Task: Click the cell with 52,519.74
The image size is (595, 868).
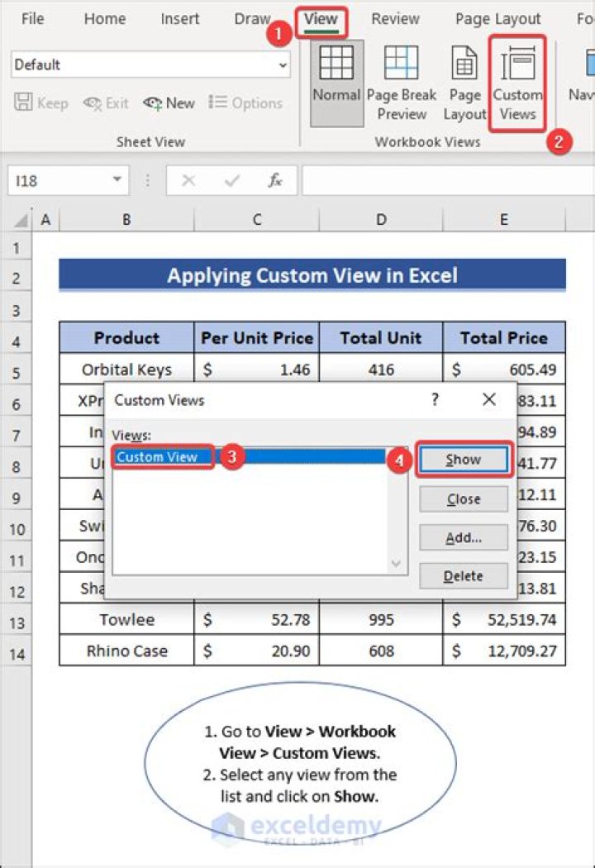Action: click(x=504, y=619)
